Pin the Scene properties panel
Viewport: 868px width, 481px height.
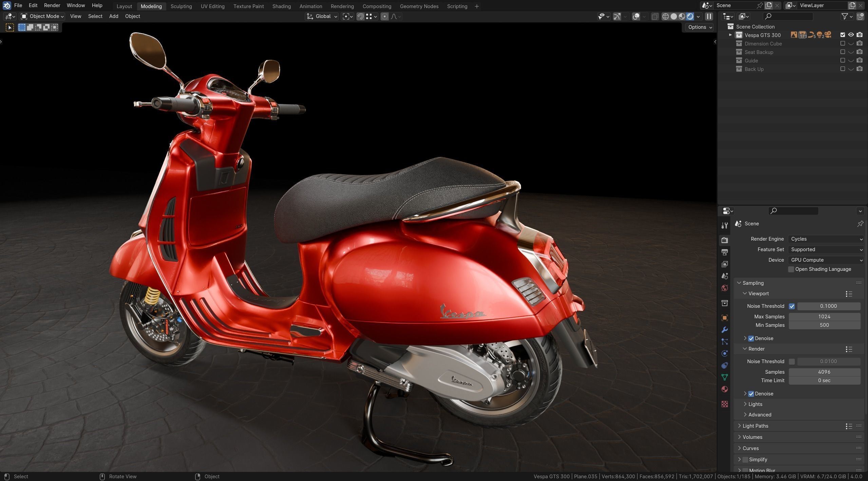tap(860, 224)
